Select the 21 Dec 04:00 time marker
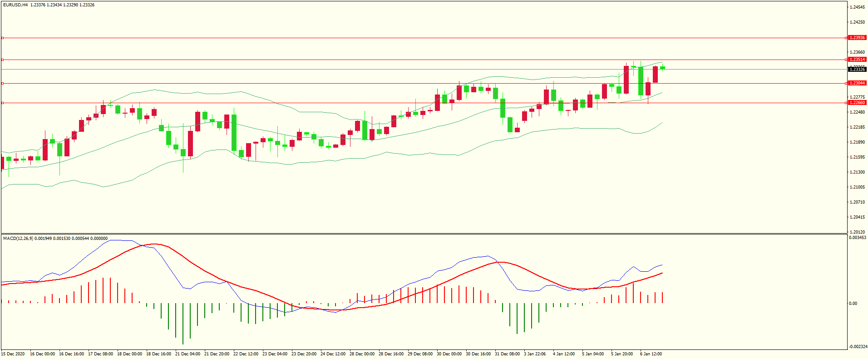 pos(187,354)
